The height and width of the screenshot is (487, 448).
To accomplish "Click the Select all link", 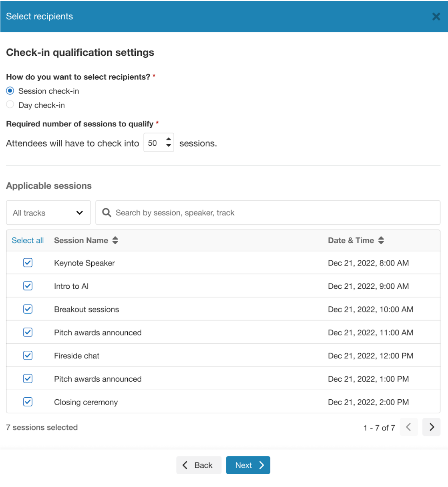I will (x=28, y=240).
